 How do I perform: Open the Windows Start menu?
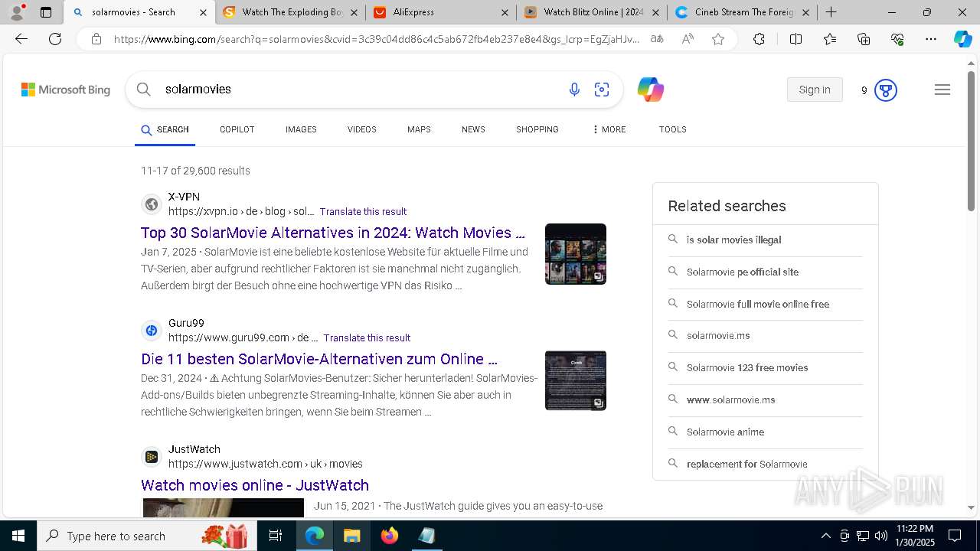pyautogui.click(x=18, y=536)
